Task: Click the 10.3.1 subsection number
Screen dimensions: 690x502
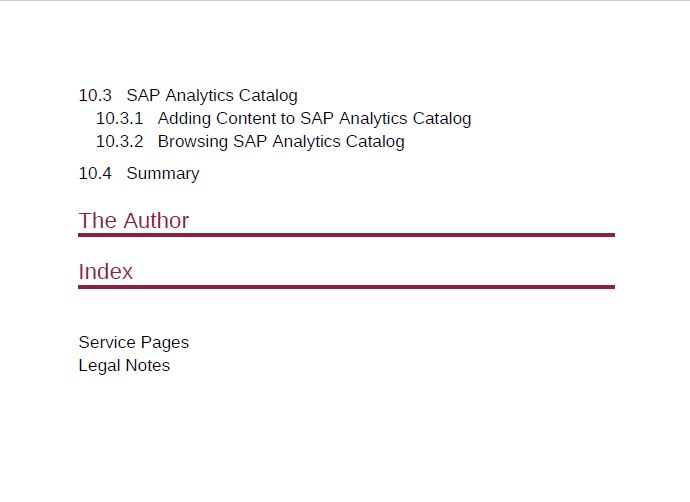Action: tap(120, 118)
